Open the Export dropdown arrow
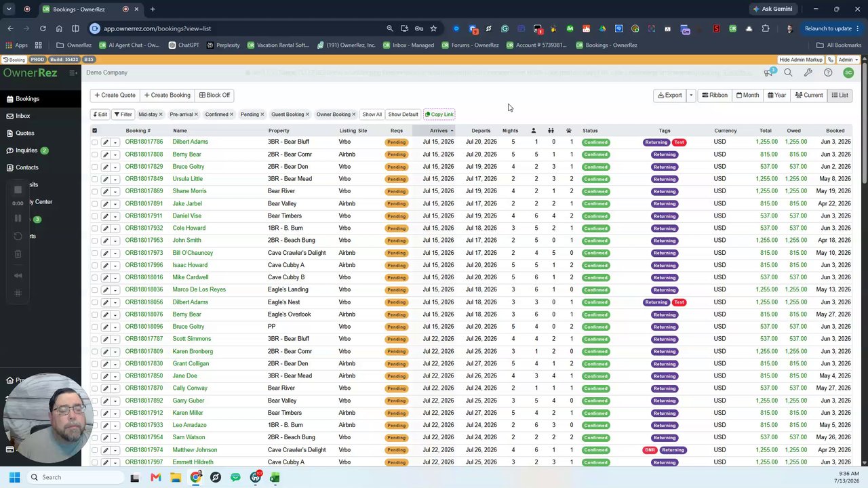 click(691, 96)
